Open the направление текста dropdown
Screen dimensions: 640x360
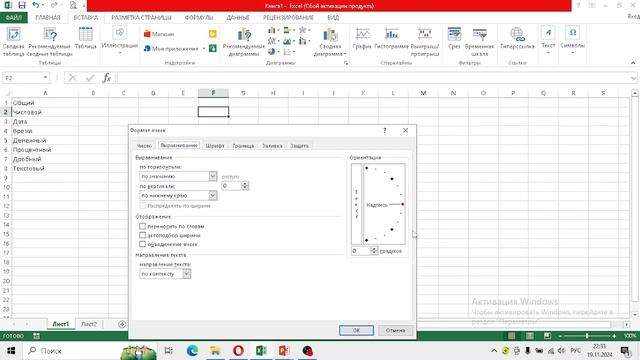pos(187,274)
